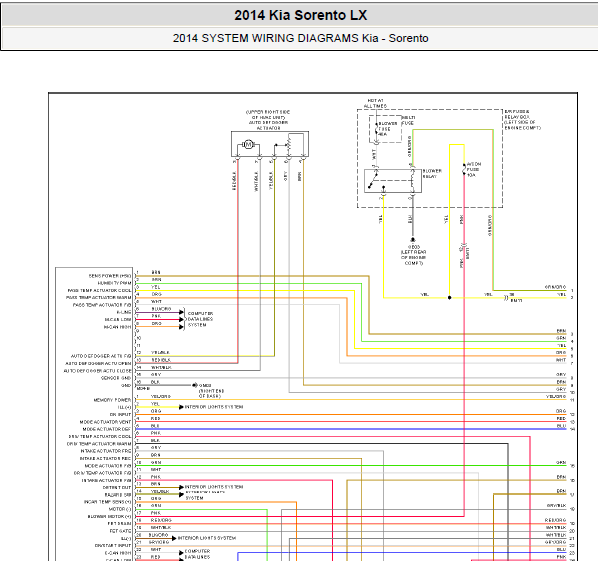Click the E/R Fuse & Relay Box label
This screenshot has height=561, width=598.
click(x=522, y=120)
